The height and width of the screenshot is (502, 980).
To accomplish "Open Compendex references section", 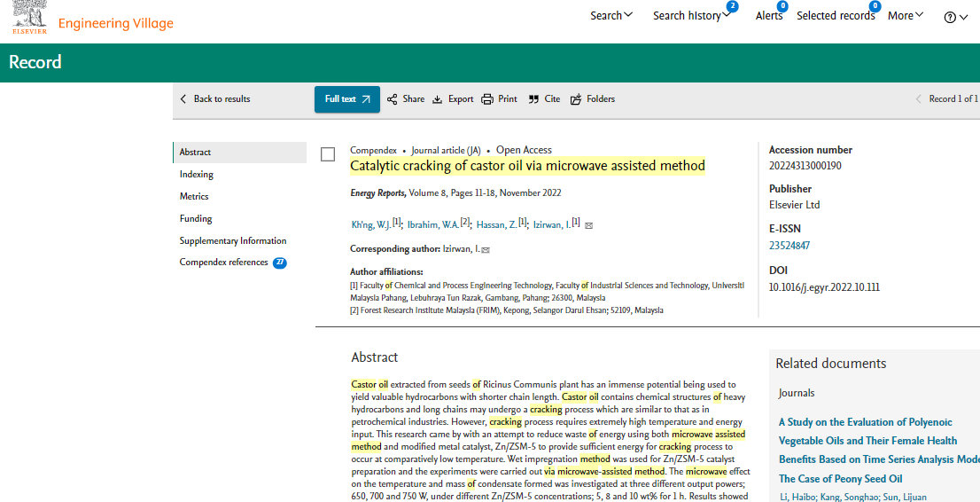I will (223, 263).
